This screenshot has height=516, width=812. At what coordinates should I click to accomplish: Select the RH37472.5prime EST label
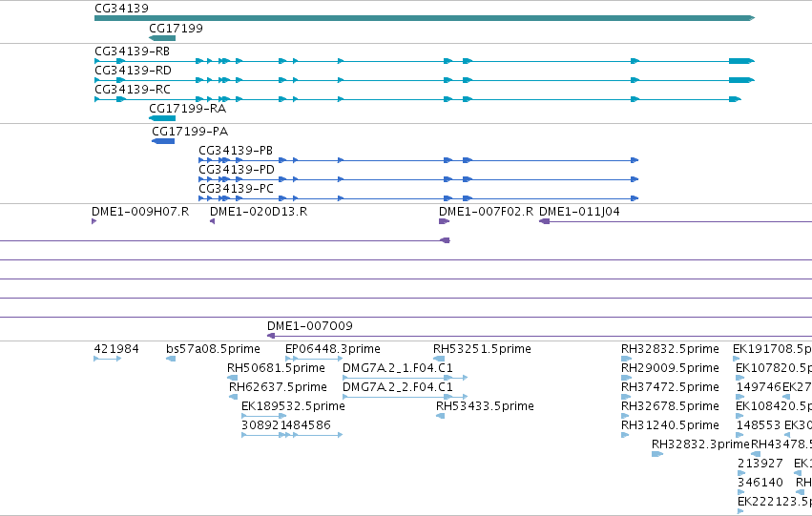coord(670,387)
